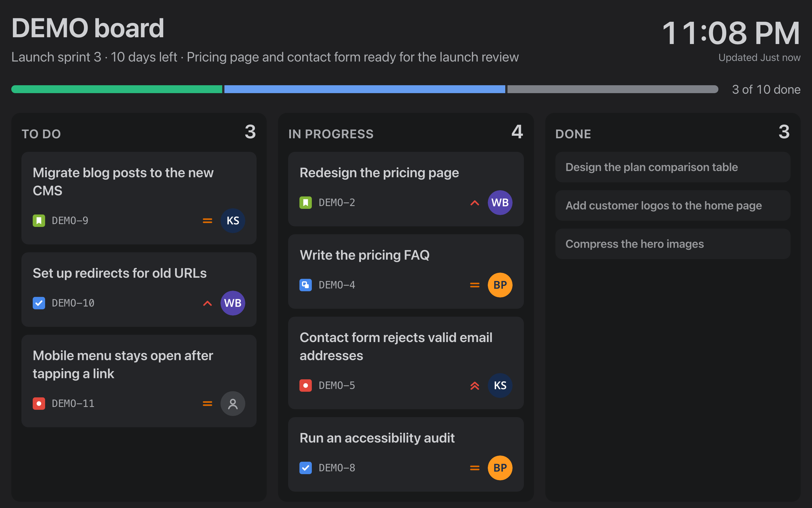Click the blue in-progress segment of the progress bar
The height and width of the screenshot is (508, 812).
(365, 89)
